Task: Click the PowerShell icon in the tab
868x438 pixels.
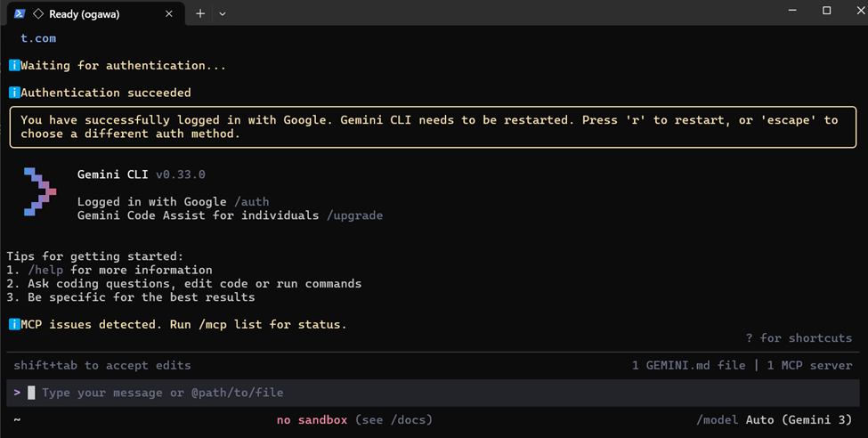Action: (x=20, y=13)
